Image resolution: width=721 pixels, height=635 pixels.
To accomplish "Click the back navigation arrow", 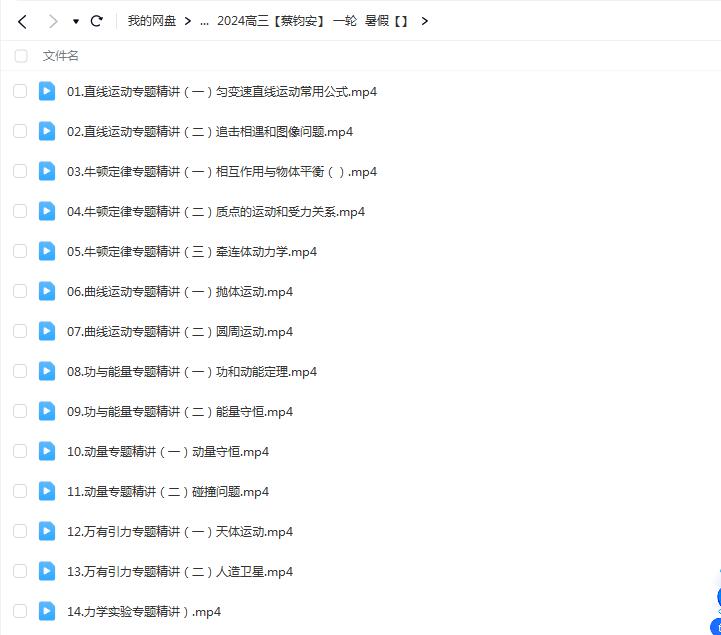I will coord(22,20).
